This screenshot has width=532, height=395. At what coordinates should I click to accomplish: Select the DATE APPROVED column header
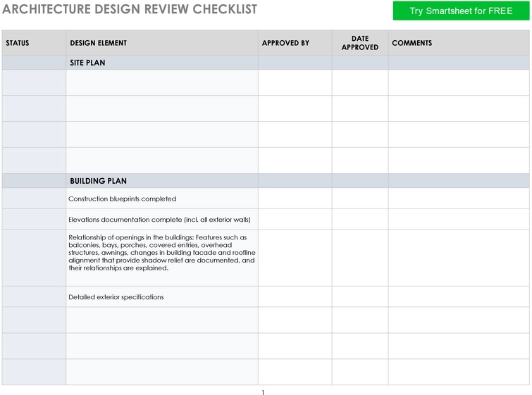[360, 43]
